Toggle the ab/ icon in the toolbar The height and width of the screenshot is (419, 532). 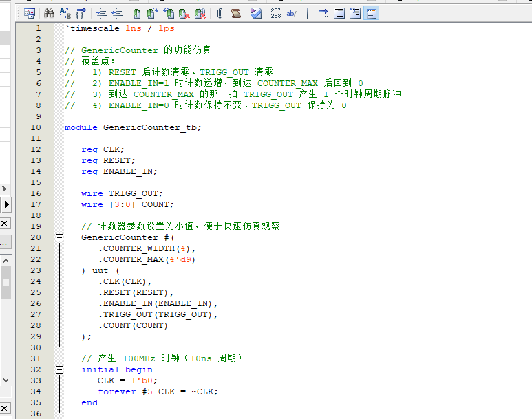coord(291,14)
